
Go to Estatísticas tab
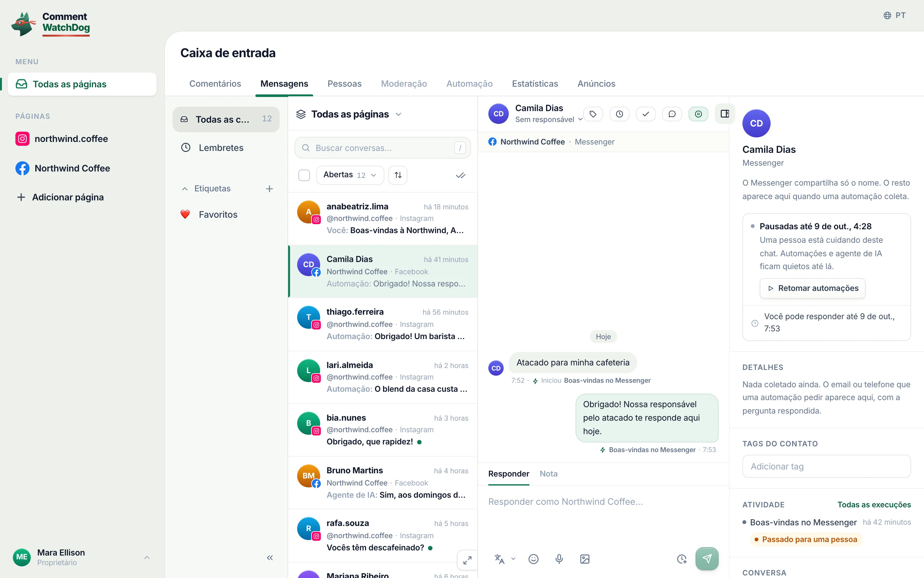pyautogui.click(x=535, y=84)
